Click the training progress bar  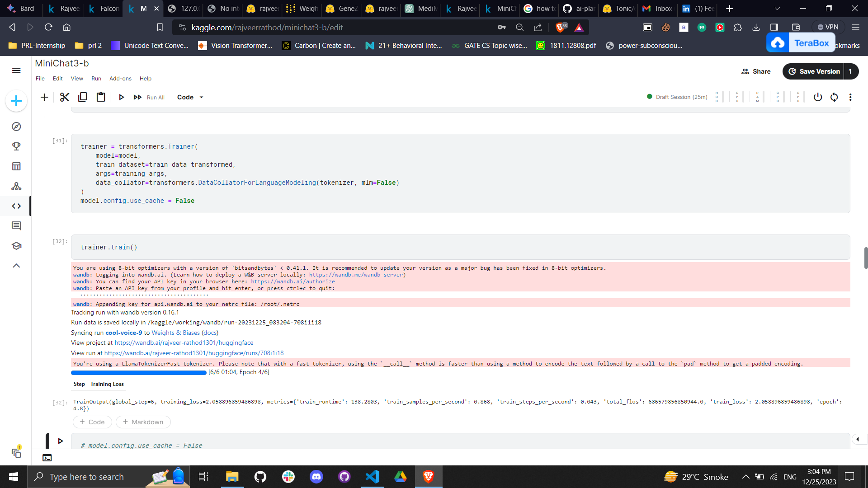[138, 373]
